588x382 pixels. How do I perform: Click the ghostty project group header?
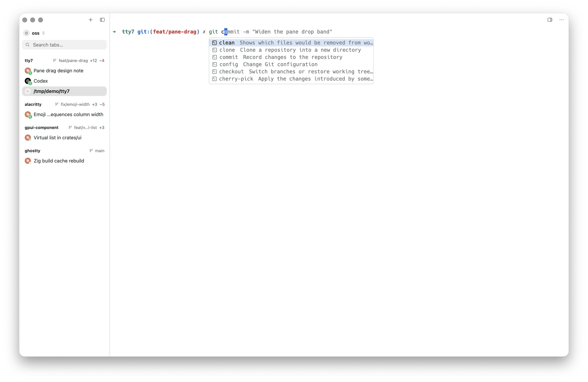(32, 151)
